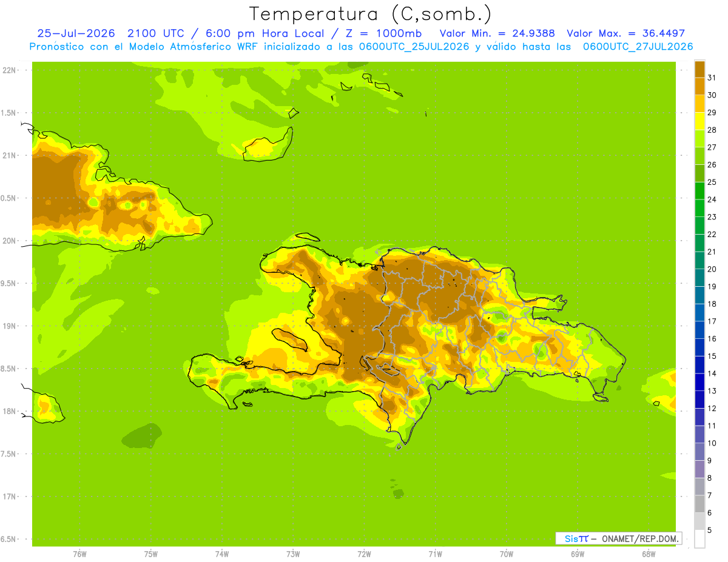Screen dimensions: 728x562
Task: Select the legend color band between 30 and 31
Action: (699, 86)
